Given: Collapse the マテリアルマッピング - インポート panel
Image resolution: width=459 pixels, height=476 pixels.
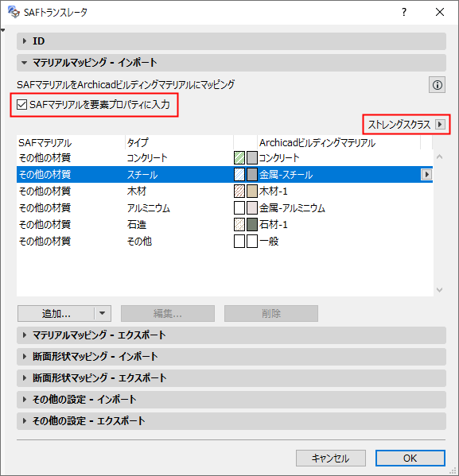Looking at the screenshot, I should (x=231, y=63).
